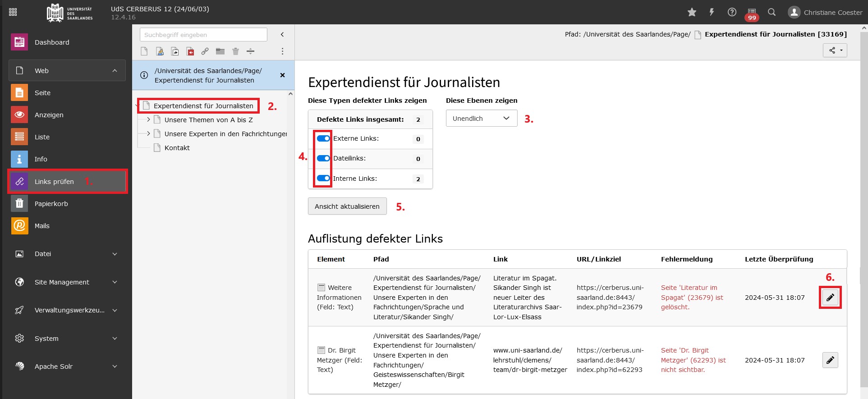The width and height of the screenshot is (868, 399).
Task: Edit the Dr. Birgit Metzger broken link
Action: 830,360
